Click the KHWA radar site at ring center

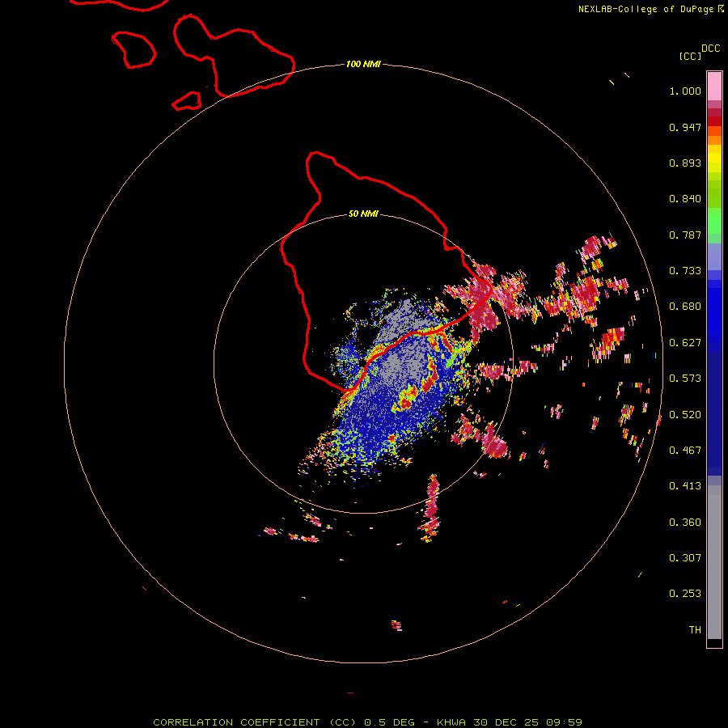pos(362,362)
